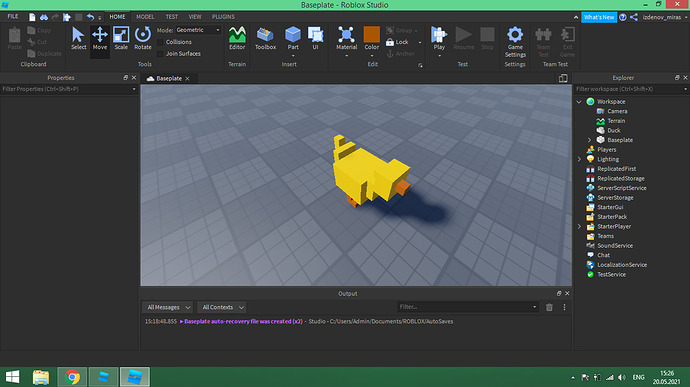Clear output with the trash icon
The height and width of the screenshot is (387, 690).
pos(549,307)
